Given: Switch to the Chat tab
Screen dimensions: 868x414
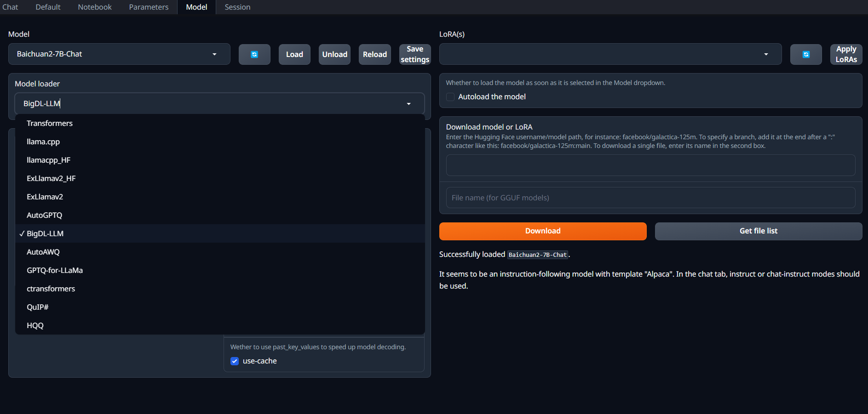Looking at the screenshot, I should pyautogui.click(x=10, y=7).
